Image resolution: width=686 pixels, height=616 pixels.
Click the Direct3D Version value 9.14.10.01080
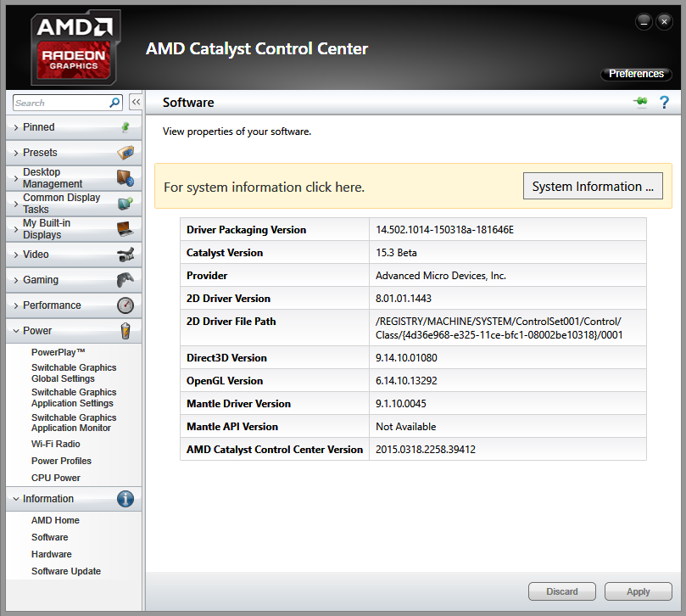pos(406,358)
